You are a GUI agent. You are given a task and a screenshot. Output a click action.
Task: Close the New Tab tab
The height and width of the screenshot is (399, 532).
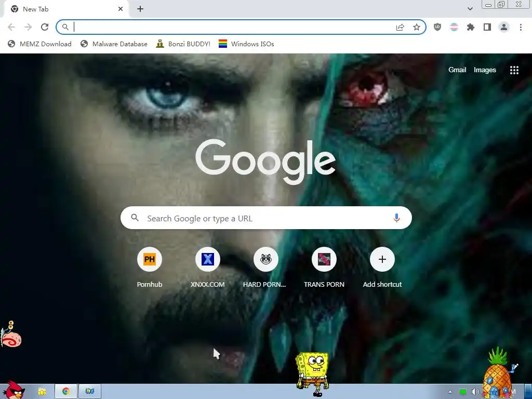pos(121,9)
